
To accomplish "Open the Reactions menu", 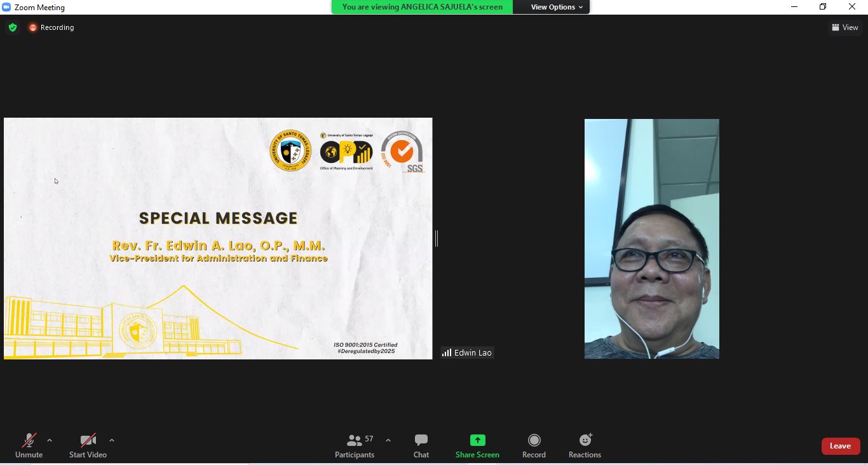I will coord(585,446).
